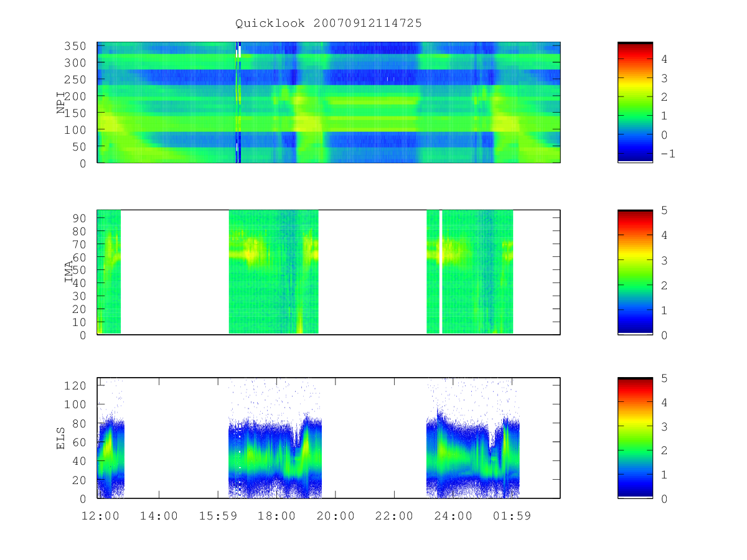Click the 14:00 time axis label
The image size is (747, 560).
pyautogui.click(x=159, y=516)
